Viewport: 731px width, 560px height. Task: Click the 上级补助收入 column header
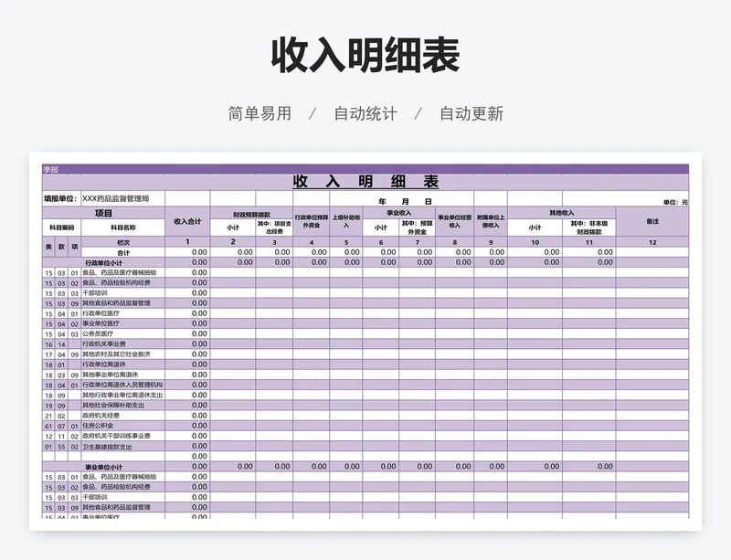346,222
